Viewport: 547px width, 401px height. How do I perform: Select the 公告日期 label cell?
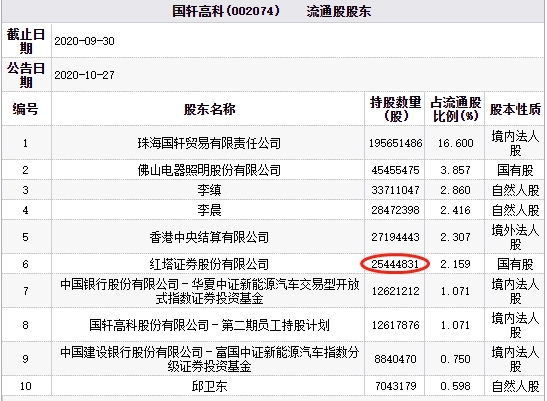(26, 75)
